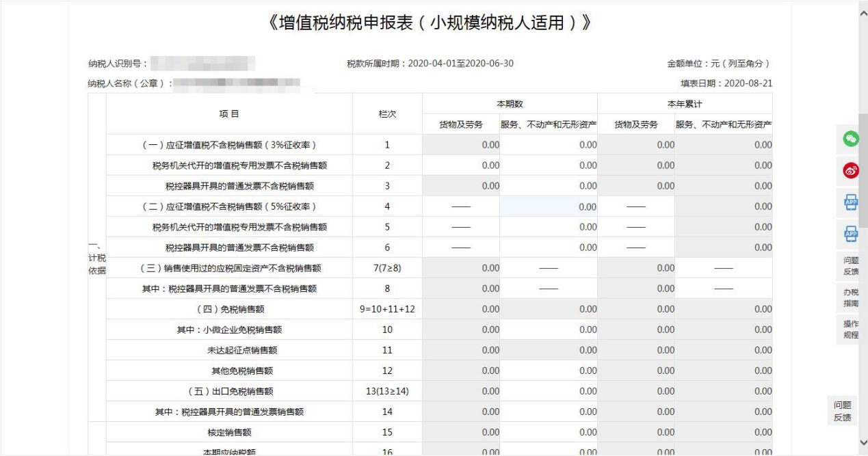Select row 2 current-period 服务、不动产和无形资产 cell

pos(549,165)
